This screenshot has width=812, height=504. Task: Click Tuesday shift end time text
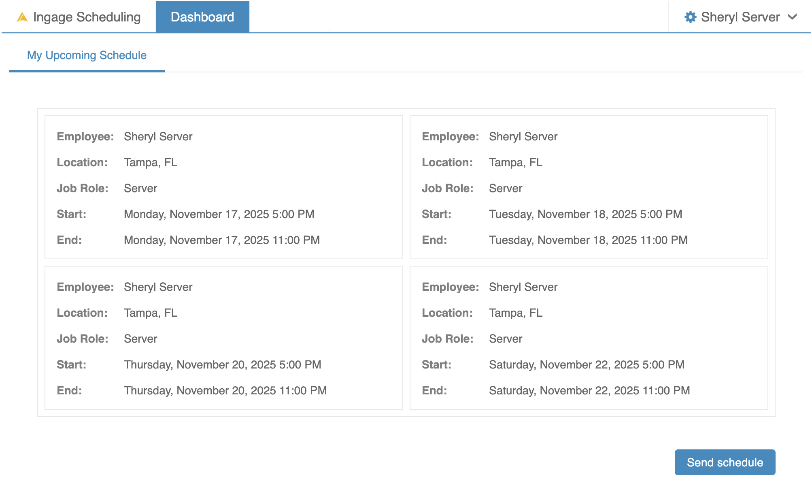click(588, 240)
